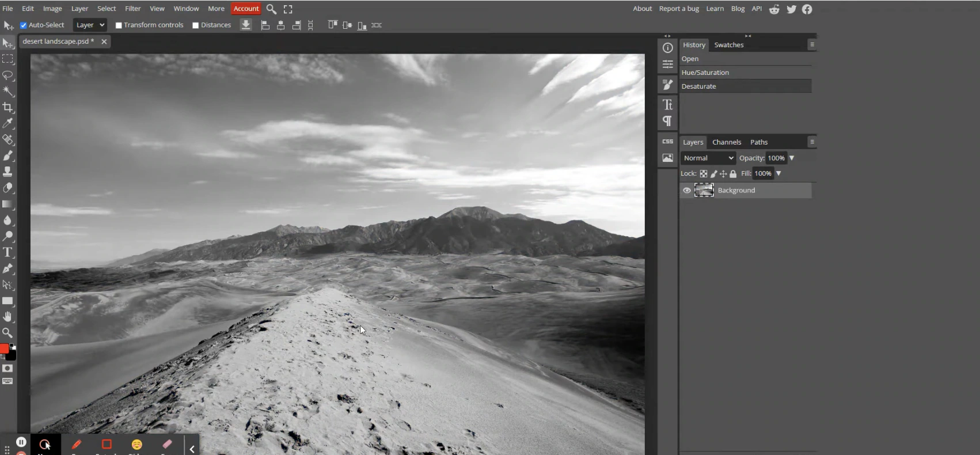980x455 pixels.
Task: Open the CSS panel icon
Action: pos(667,141)
